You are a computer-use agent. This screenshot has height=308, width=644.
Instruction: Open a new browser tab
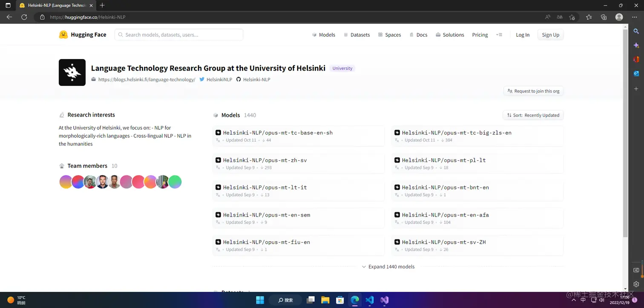pyautogui.click(x=102, y=6)
